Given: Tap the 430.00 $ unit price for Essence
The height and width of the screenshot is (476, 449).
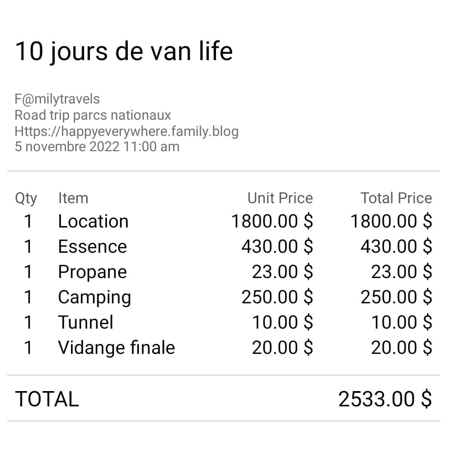Looking at the screenshot, I should [277, 247].
